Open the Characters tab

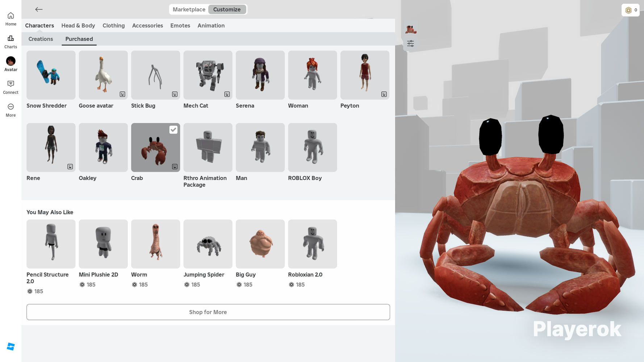pyautogui.click(x=39, y=26)
